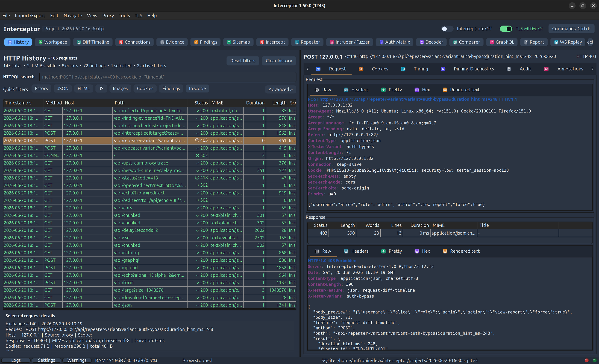Click the GraphQL tab icon

coord(492,42)
